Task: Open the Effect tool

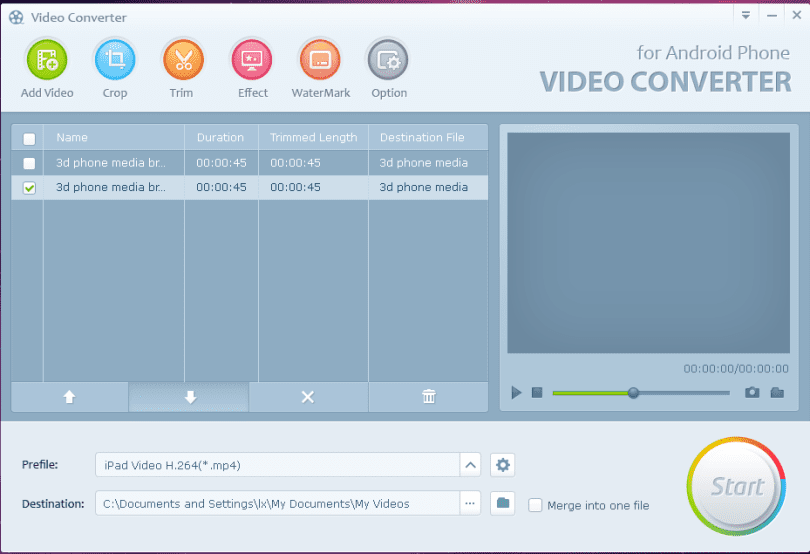Action: 252,60
